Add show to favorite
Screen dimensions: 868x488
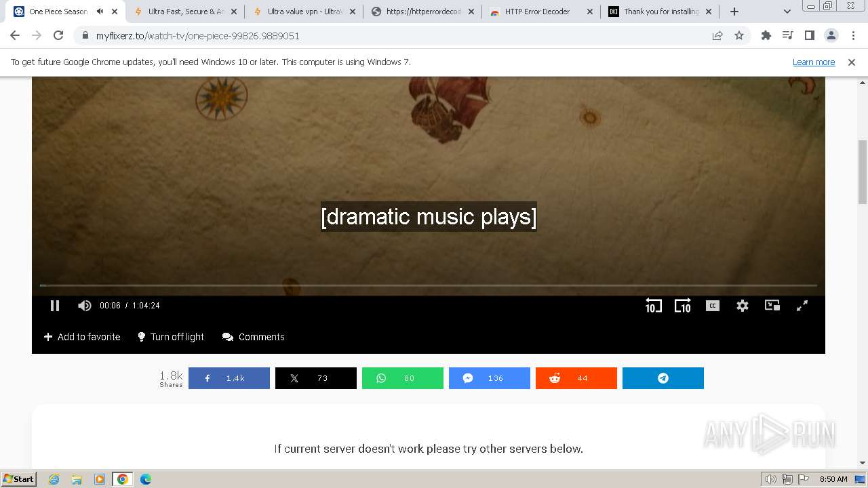tap(82, 337)
